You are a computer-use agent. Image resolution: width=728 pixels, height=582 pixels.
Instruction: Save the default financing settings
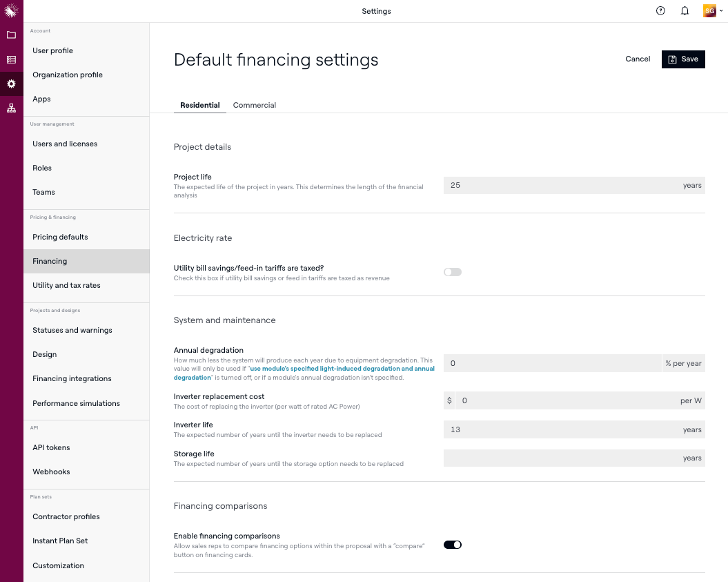pos(683,59)
